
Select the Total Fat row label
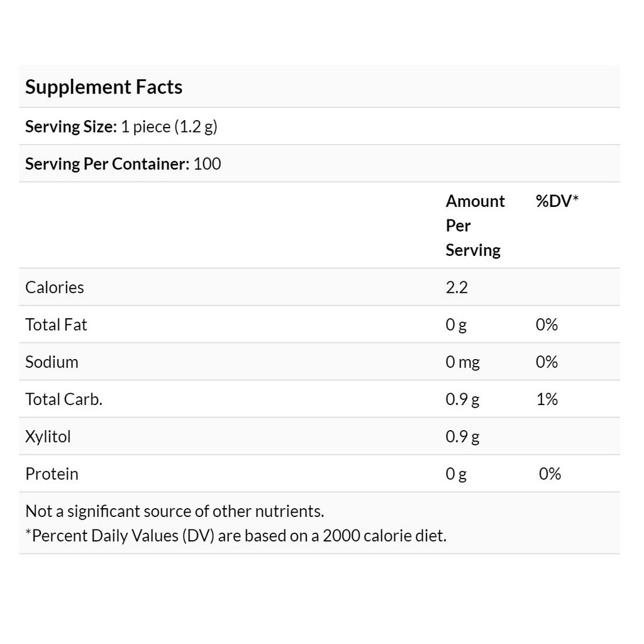pyautogui.click(x=56, y=325)
